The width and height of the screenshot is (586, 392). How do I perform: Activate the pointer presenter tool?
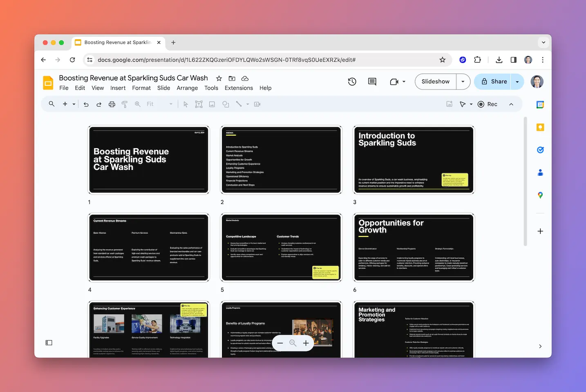click(x=463, y=104)
